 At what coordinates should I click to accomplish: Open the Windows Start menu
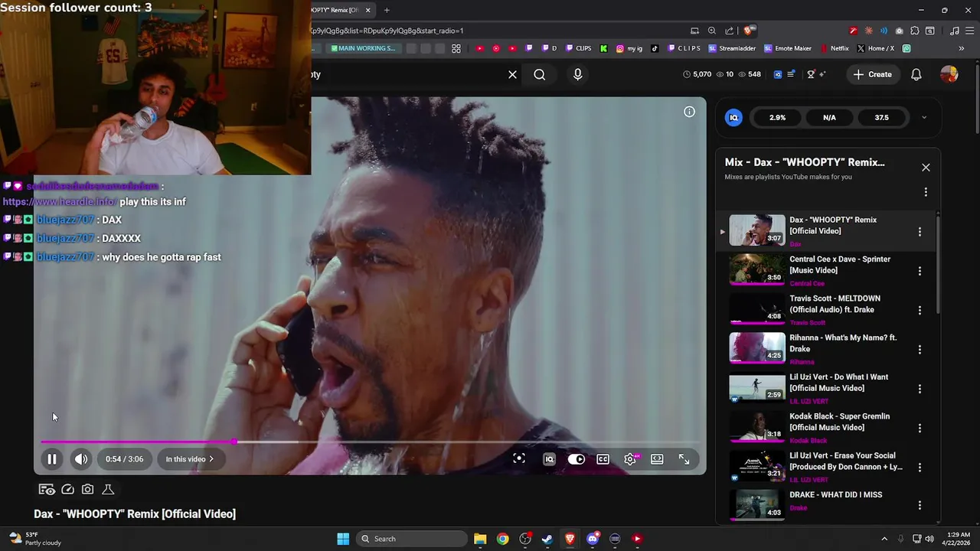point(343,539)
